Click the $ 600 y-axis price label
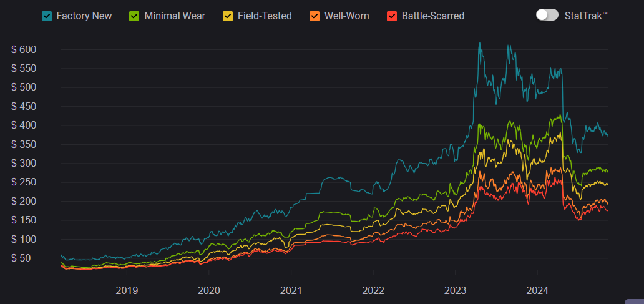 pyautogui.click(x=24, y=49)
